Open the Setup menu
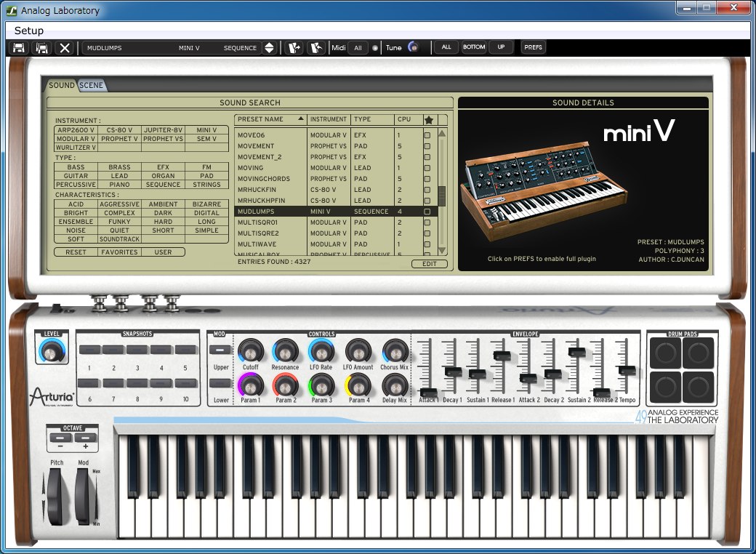This screenshot has height=554, width=756. [29, 31]
